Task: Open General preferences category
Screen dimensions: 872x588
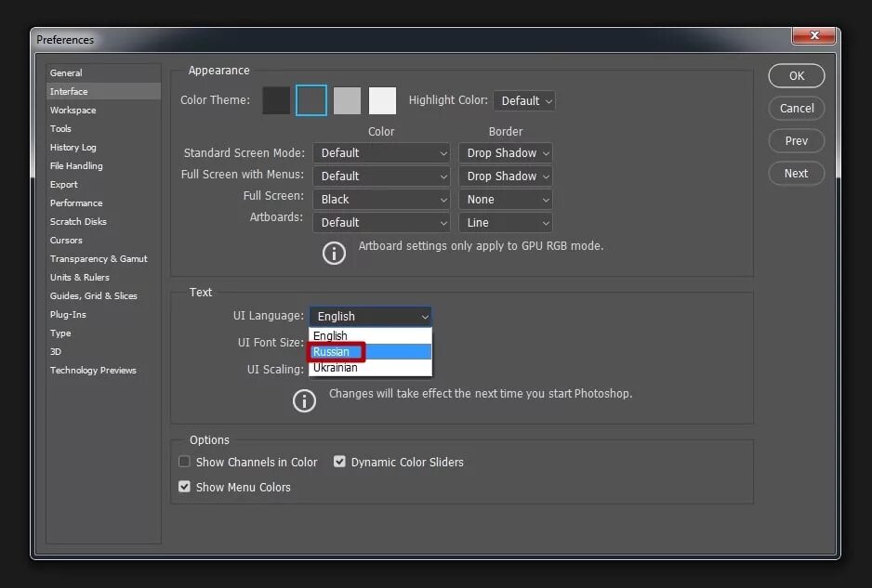Action: 104,72
